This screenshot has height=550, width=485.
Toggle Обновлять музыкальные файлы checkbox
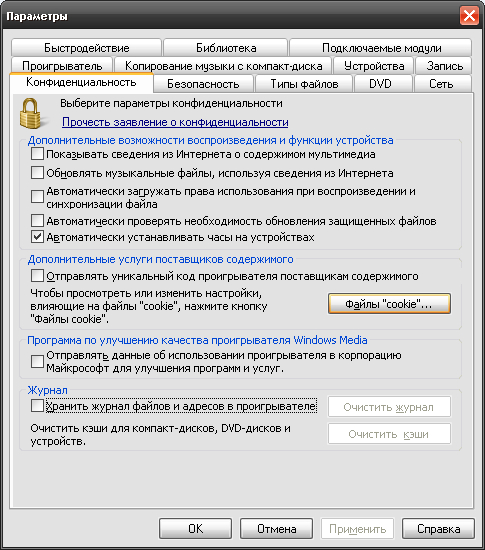[37, 173]
